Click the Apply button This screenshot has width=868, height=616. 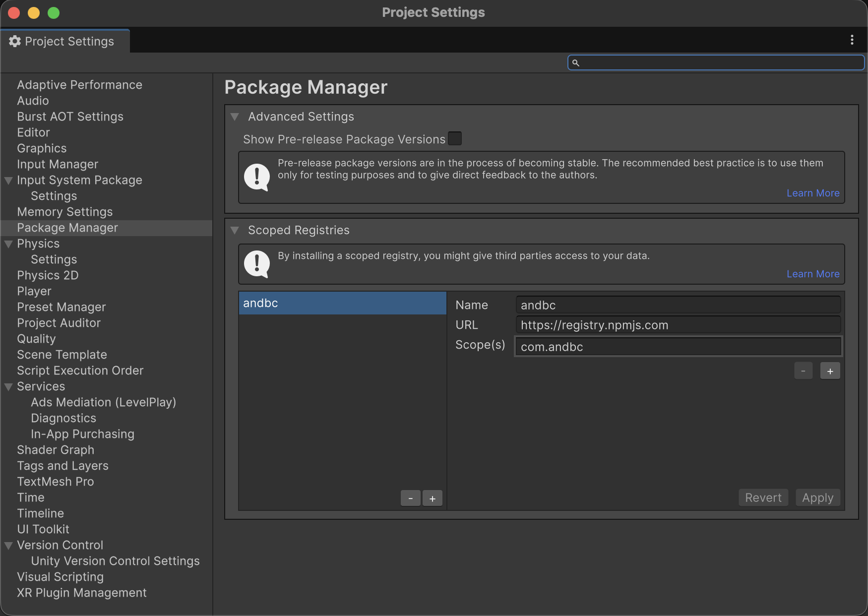pyautogui.click(x=818, y=497)
